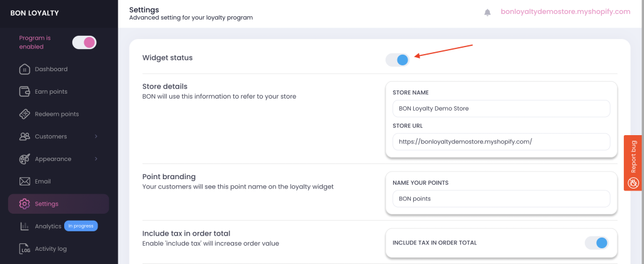Open the Earn points menu item
This screenshot has width=644, height=264.
(58, 92)
